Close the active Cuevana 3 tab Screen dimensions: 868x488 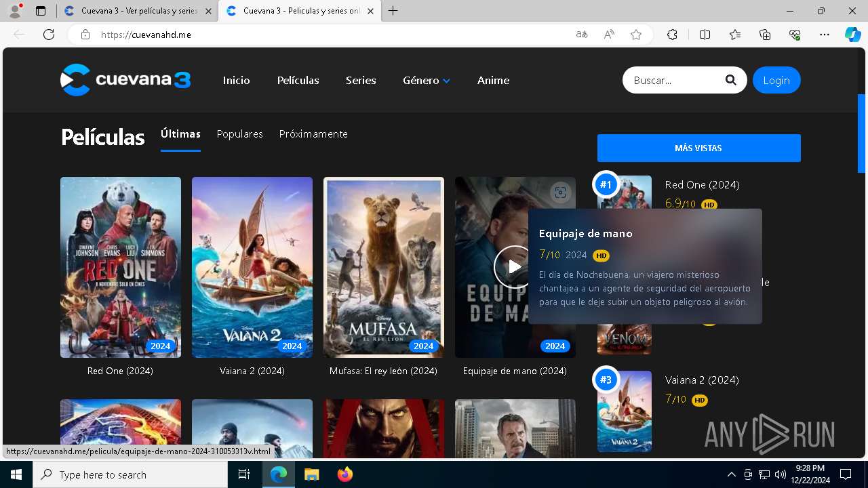click(x=370, y=11)
